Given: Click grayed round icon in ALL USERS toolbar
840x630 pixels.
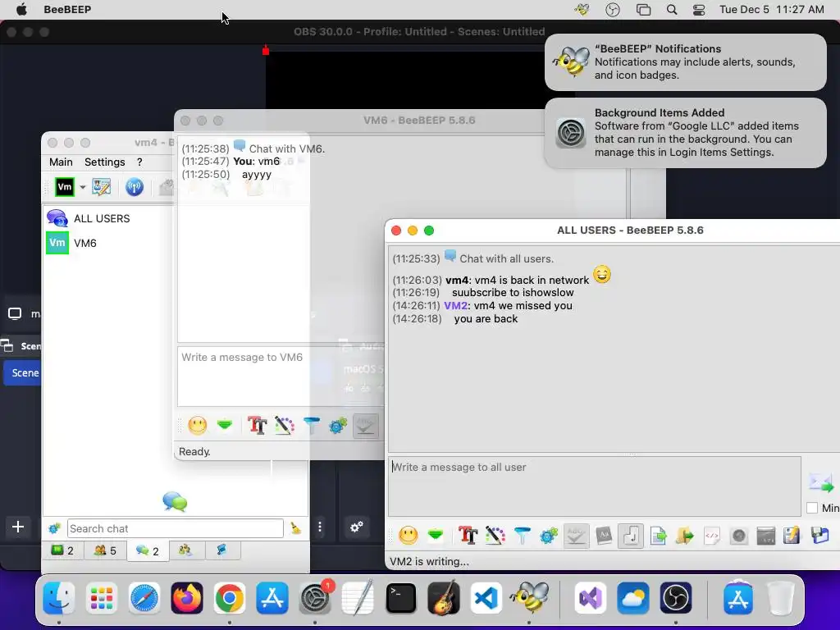Looking at the screenshot, I should [x=739, y=535].
